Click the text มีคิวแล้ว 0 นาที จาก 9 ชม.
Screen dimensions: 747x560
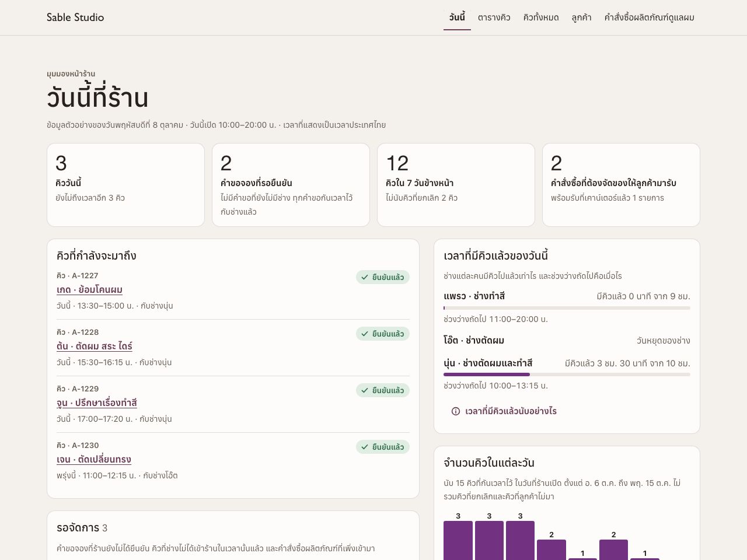click(x=643, y=296)
